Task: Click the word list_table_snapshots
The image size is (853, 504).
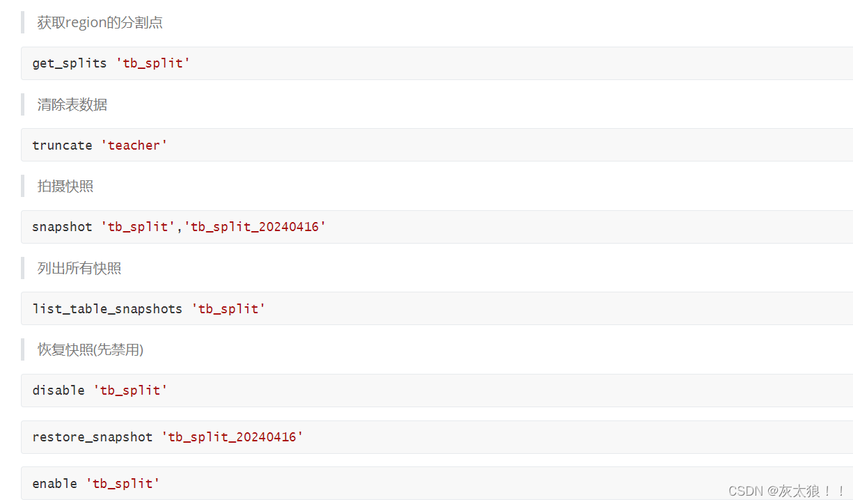Action: [x=107, y=308]
